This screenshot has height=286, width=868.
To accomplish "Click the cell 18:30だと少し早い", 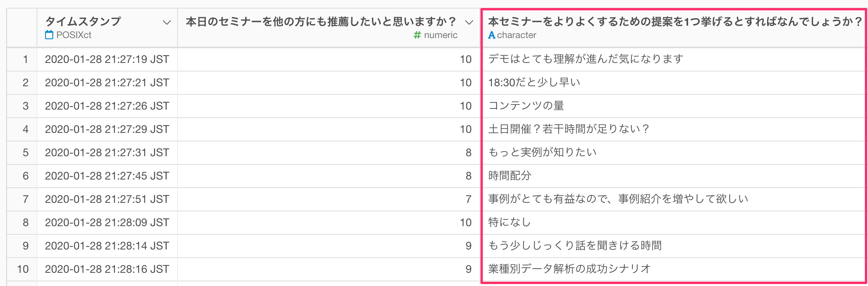I will [x=534, y=82].
